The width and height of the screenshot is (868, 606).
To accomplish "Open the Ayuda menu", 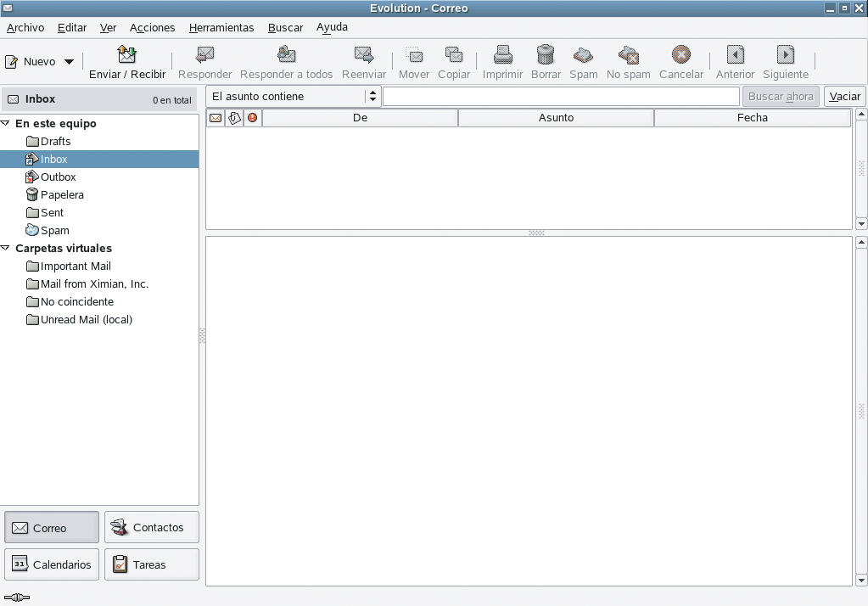I will pos(332,27).
